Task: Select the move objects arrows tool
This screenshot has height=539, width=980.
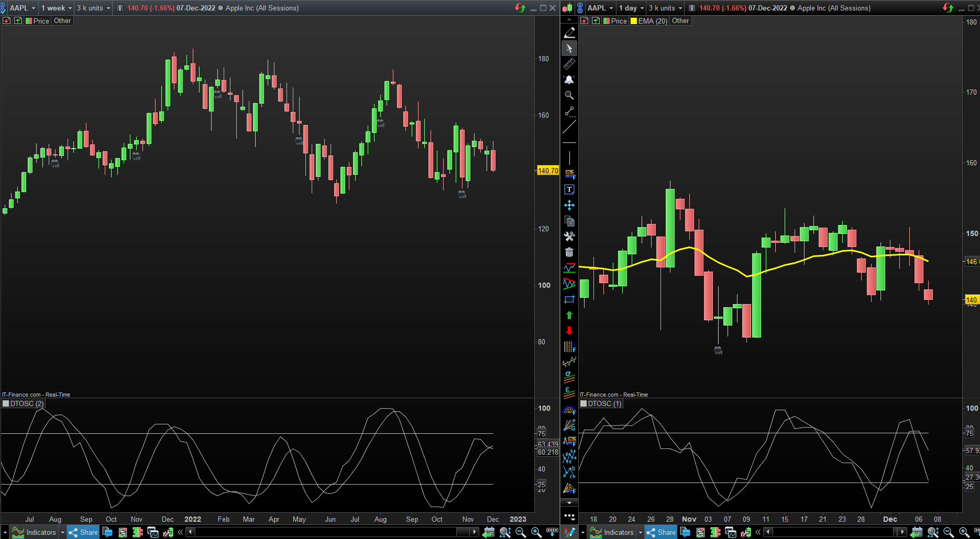Action: pyautogui.click(x=569, y=205)
